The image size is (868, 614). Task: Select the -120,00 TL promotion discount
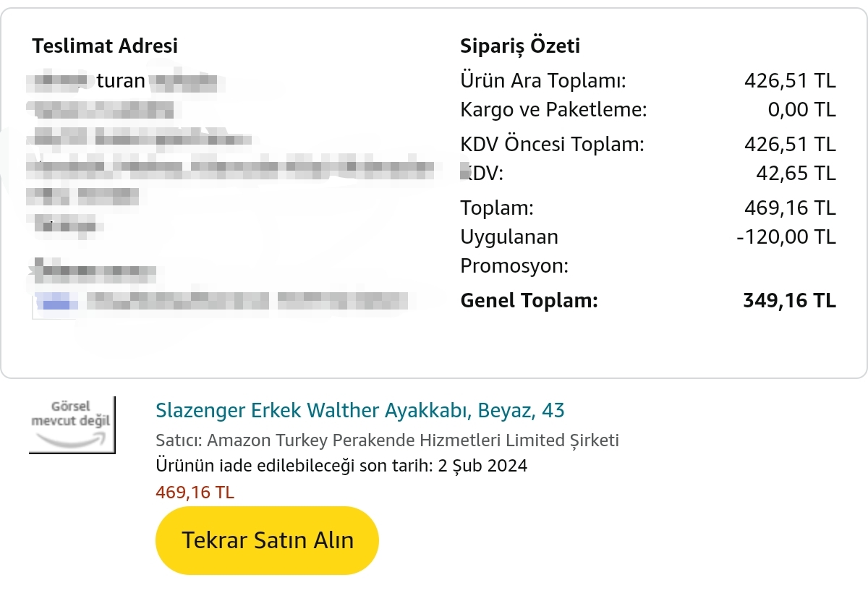click(x=786, y=237)
